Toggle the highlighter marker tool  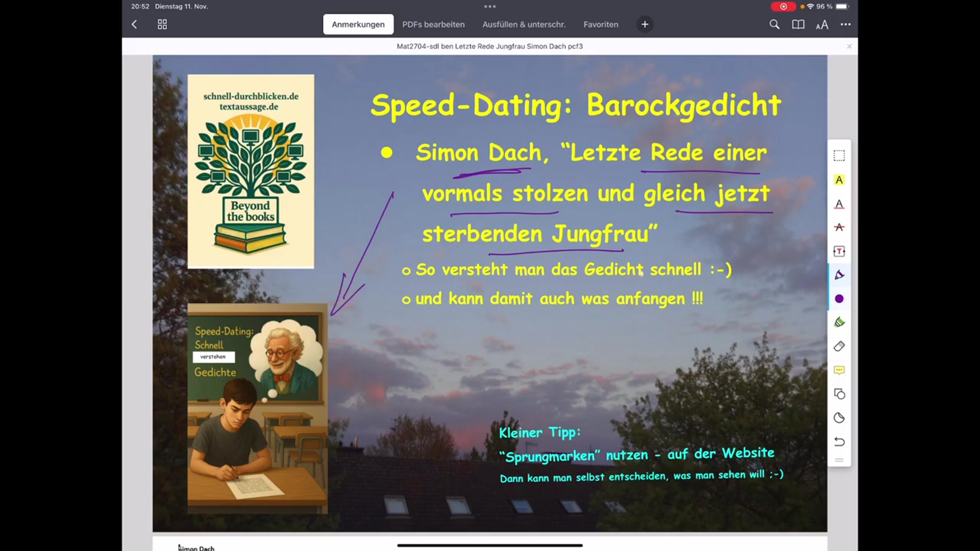pos(839,322)
